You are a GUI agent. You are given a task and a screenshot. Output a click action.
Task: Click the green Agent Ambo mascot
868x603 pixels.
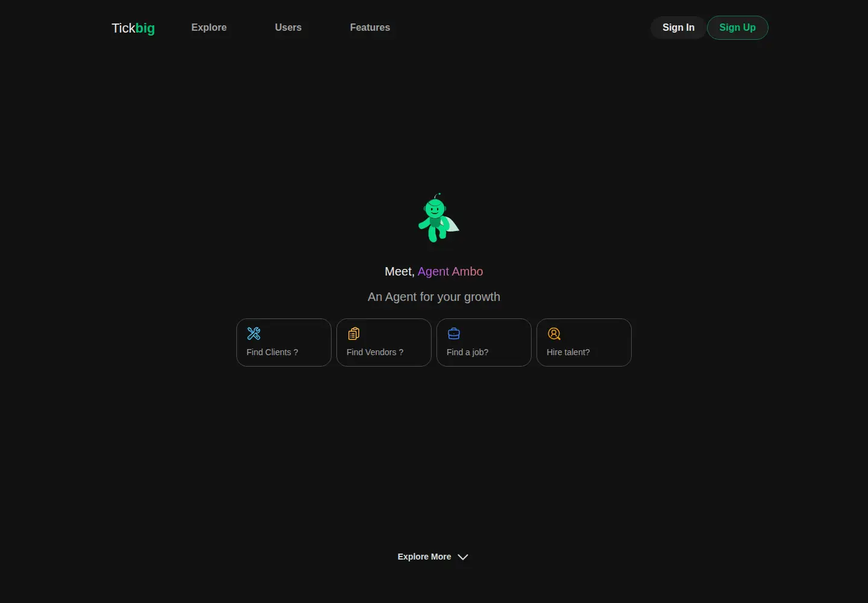[x=438, y=218]
